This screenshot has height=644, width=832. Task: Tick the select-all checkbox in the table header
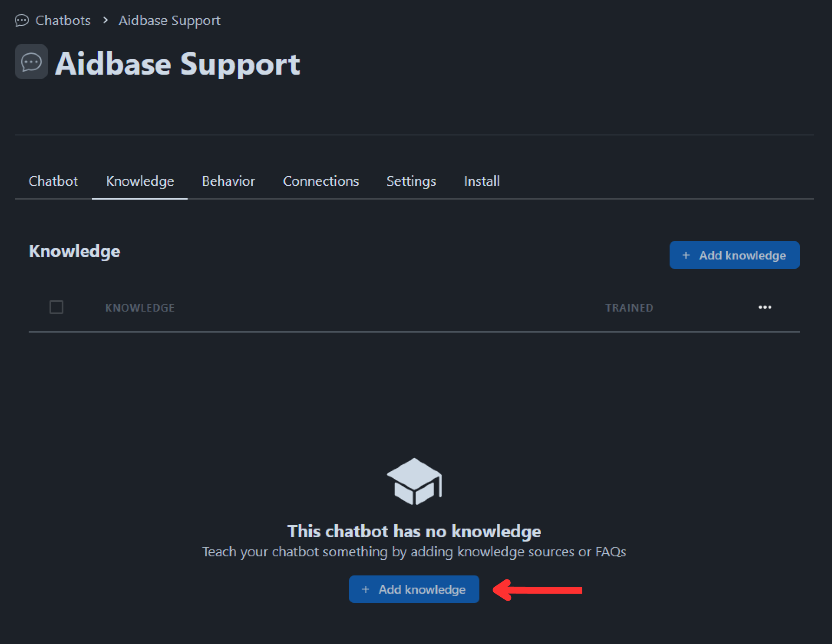click(x=56, y=307)
